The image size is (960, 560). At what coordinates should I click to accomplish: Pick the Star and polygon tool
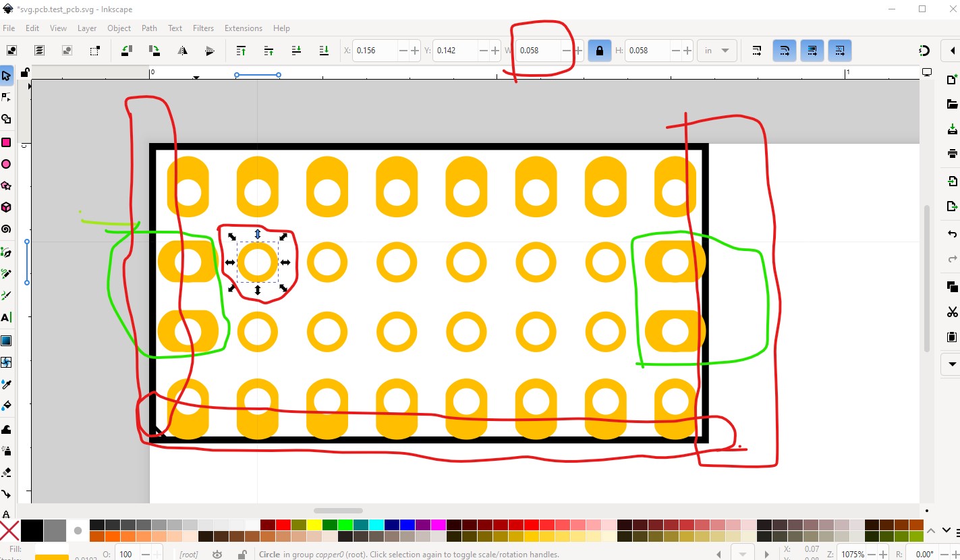point(6,186)
